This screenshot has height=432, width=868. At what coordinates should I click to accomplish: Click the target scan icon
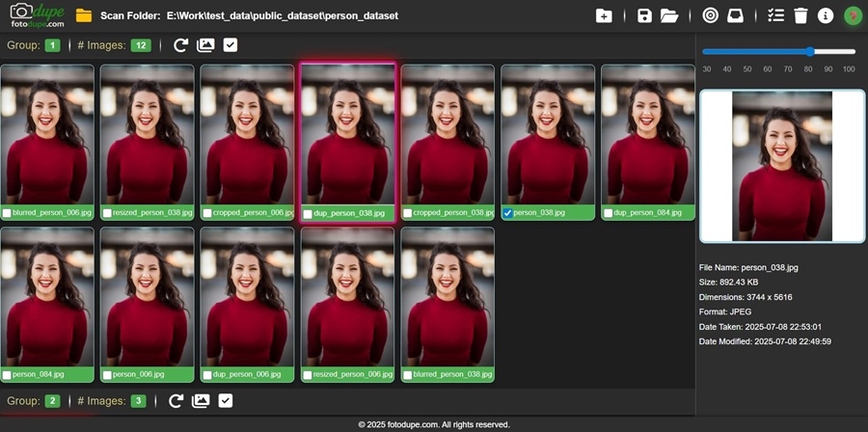(x=710, y=15)
